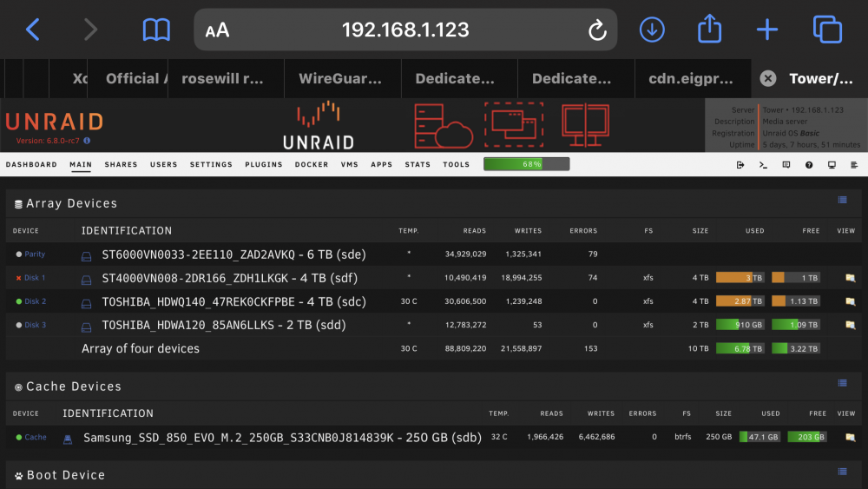Screen dimensions: 868x489
Task: Toggle Boot Device list view icon
Action: click(843, 472)
